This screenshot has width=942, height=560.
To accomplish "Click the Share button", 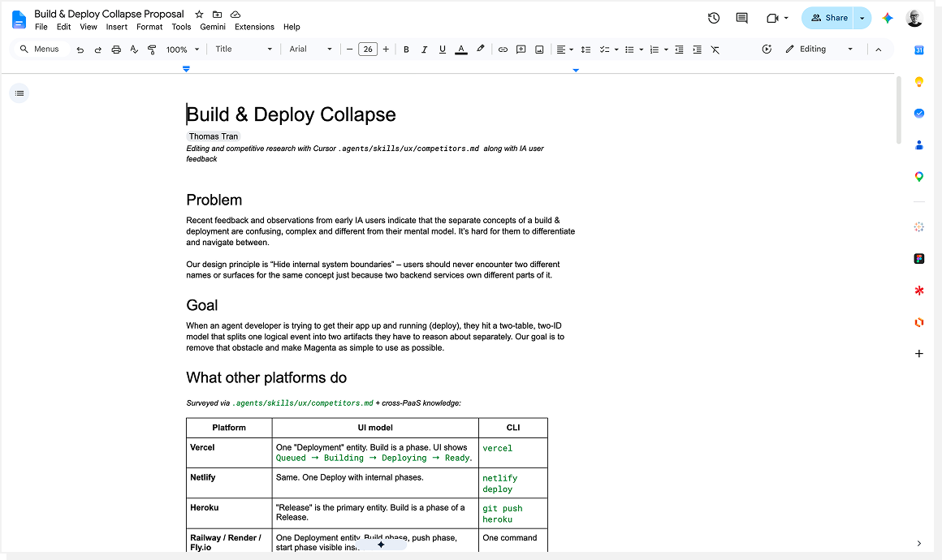I will pos(827,18).
